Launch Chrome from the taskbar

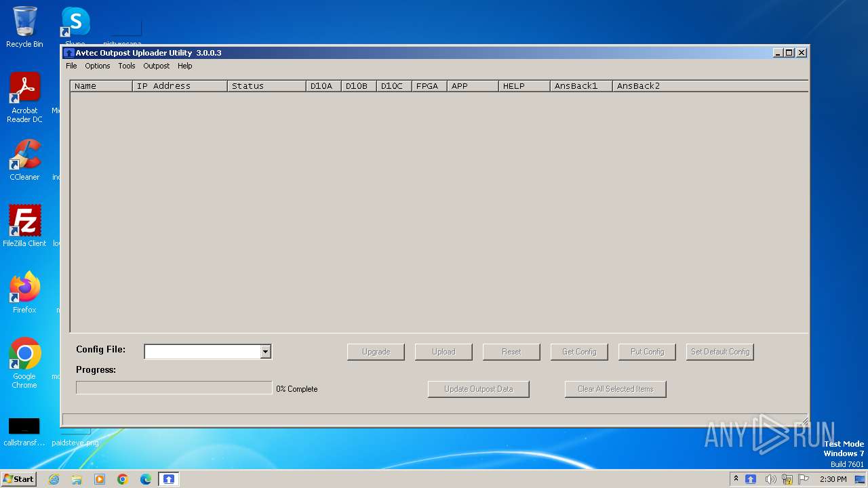[x=123, y=479]
